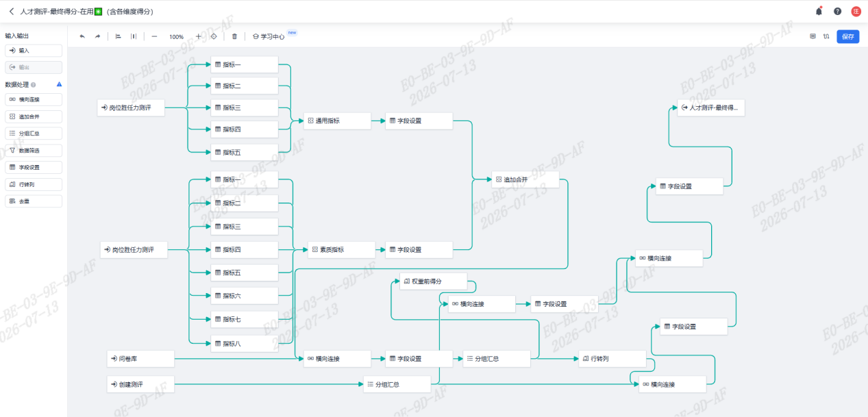
Task: Add an 输入 node from sidebar
Action: (34, 51)
